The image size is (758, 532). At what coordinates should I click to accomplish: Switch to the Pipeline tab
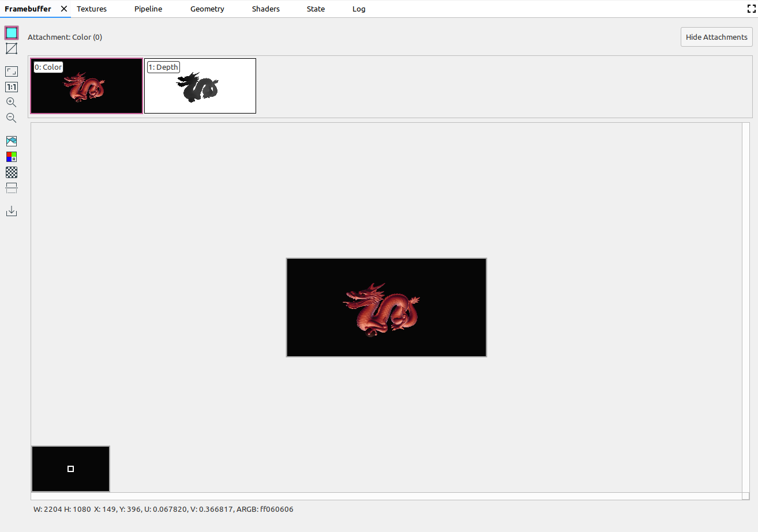point(148,9)
